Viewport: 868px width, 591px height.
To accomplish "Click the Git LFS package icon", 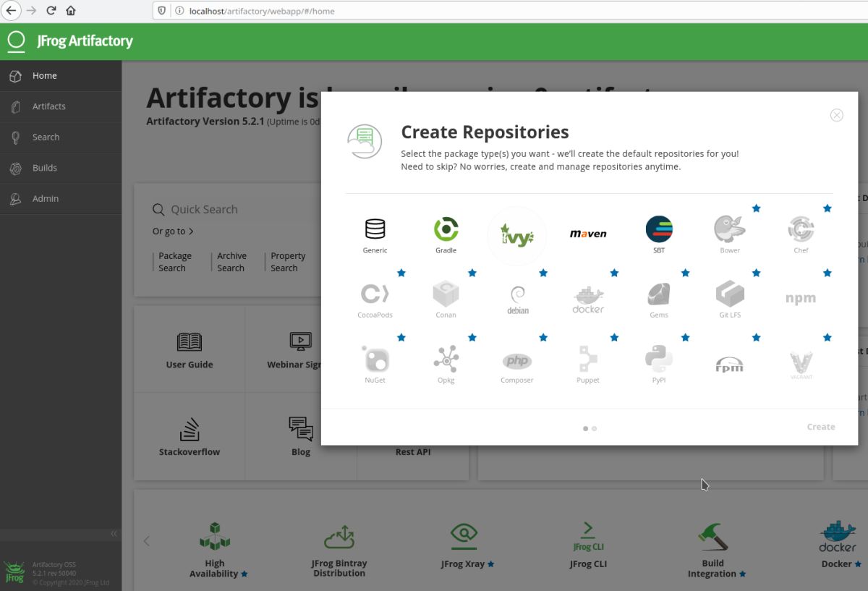I will 730,299.
